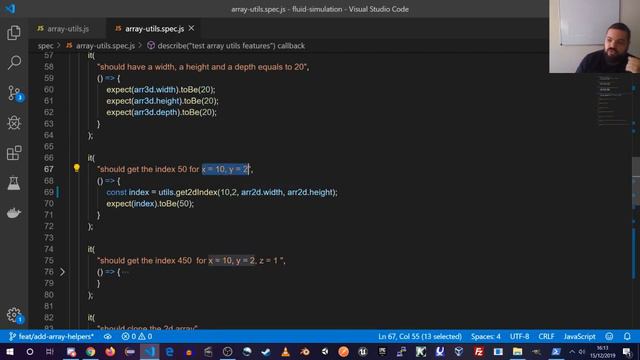Click the git branch feat/add-array-helpers indicator

(51, 336)
